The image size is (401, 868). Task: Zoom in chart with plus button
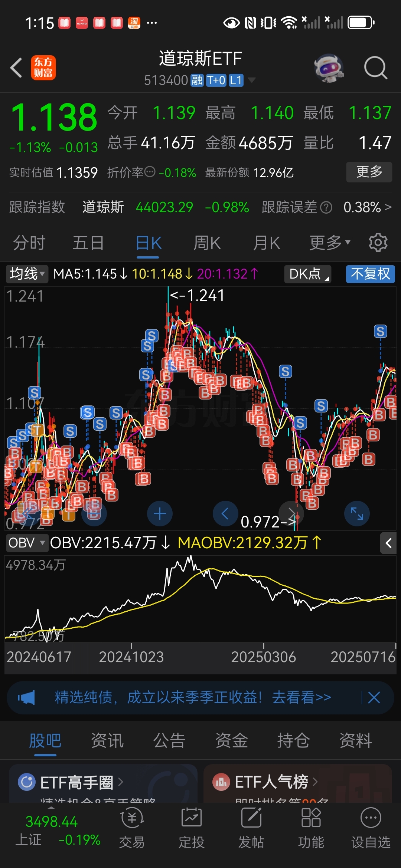160,514
